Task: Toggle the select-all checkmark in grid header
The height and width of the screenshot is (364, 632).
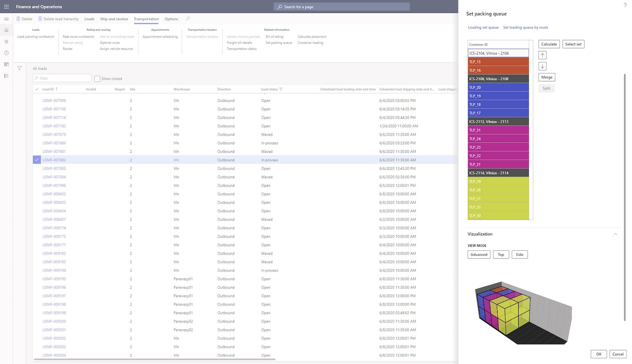Action: 37,89
